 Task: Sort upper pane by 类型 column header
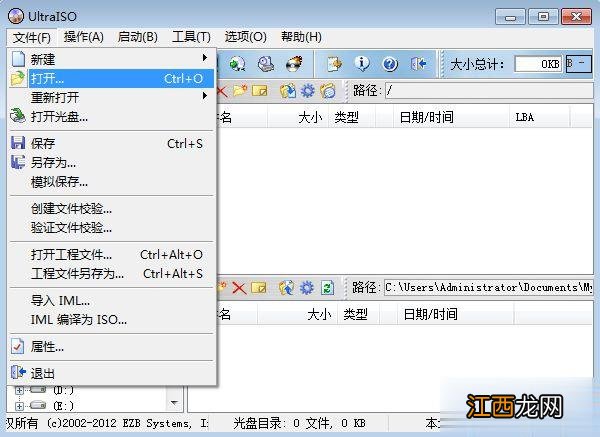[x=352, y=117]
